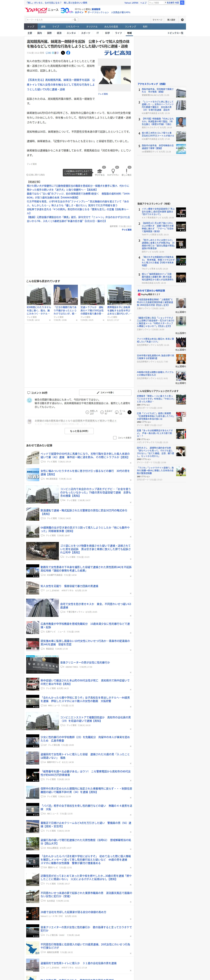Click the コメントを書く button
Image resolution: width=210 pixels, height=980 pixels.
[x=105, y=393]
